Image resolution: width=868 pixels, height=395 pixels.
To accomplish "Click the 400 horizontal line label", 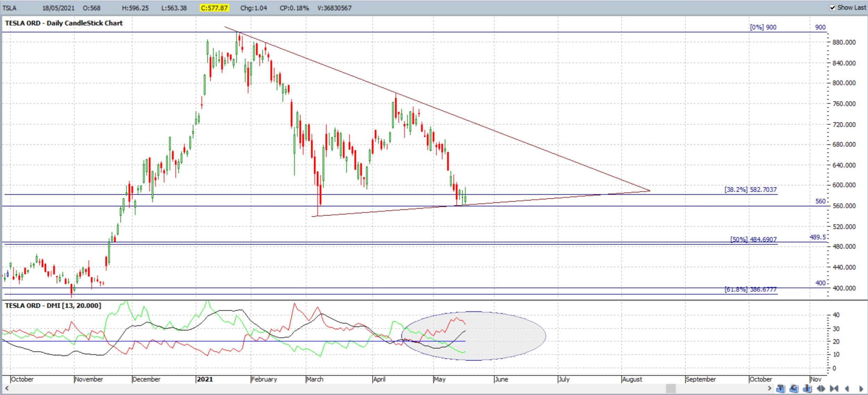I will coord(820,283).
